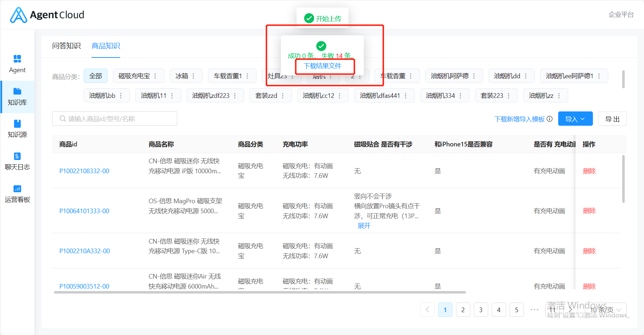Open more options for 油烟机11 category
Image resolution: width=644 pixels, height=335 pixels.
pyautogui.click(x=172, y=96)
